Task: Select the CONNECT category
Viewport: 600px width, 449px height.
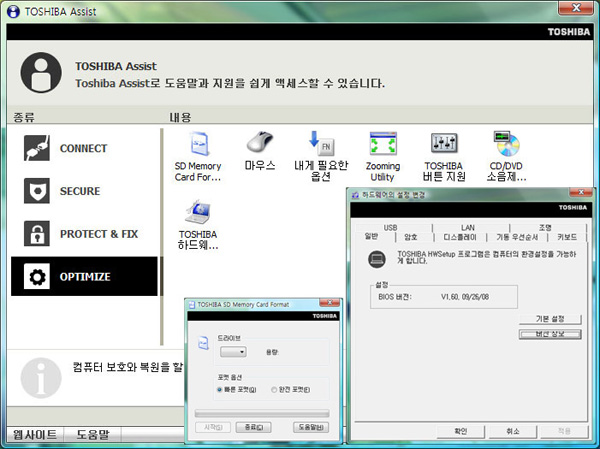Action: coord(84,148)
